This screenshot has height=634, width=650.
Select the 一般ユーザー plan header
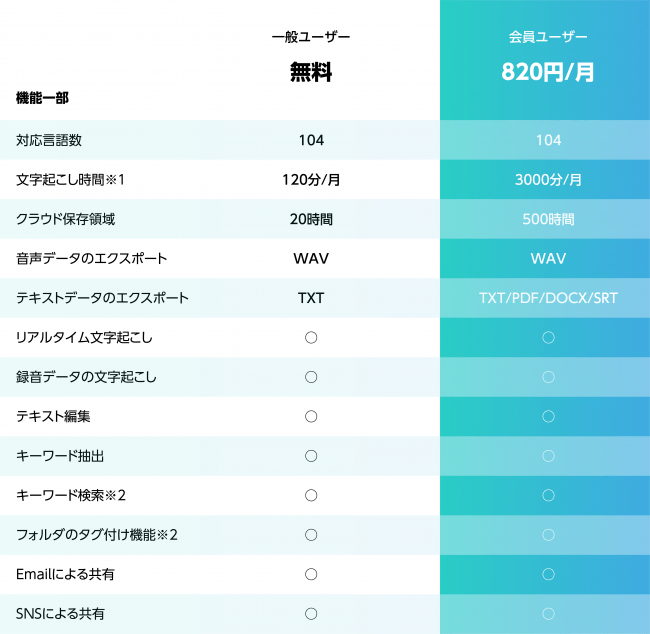[311, 37]
